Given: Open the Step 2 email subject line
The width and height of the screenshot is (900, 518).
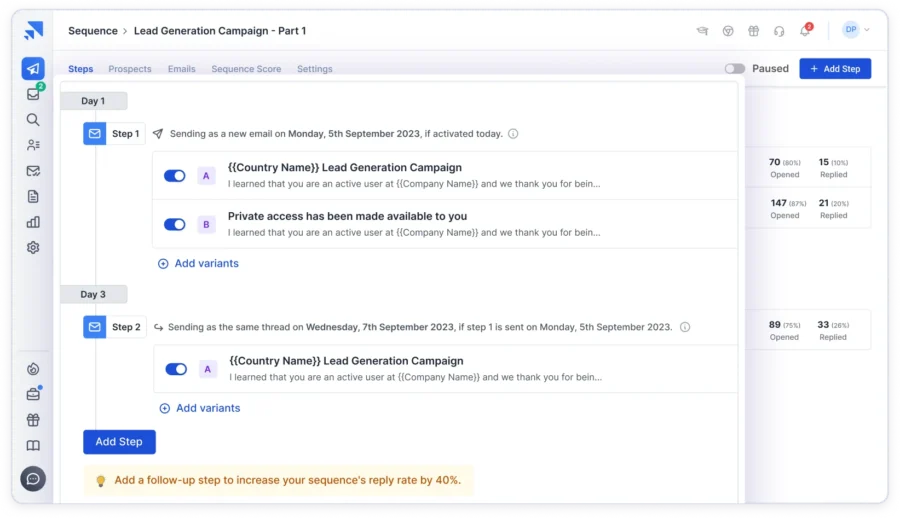Looking at the screenshot, I should [x=346, y=361].
